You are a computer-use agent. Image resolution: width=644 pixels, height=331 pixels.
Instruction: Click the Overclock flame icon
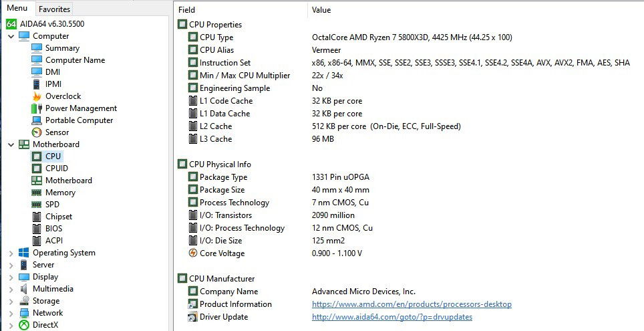coord(37,96)
